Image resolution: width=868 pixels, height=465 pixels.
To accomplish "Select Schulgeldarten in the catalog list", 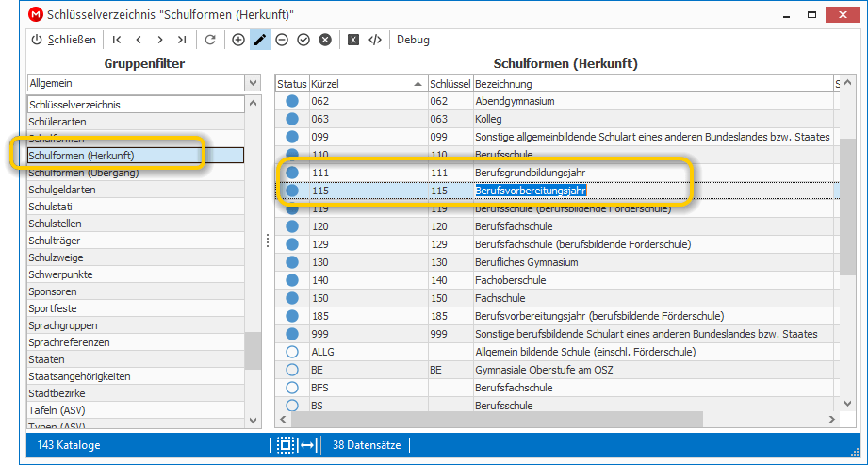I will 136,190.
